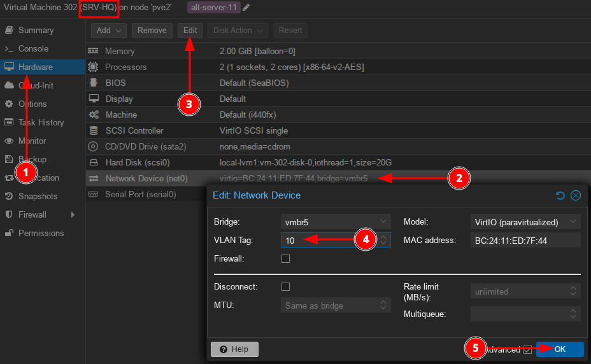This screenshot has height=364, width=591.
Task: Enable the Firewall checkbox in dialog
Action: pyautogui.click(x=285, y=259)
